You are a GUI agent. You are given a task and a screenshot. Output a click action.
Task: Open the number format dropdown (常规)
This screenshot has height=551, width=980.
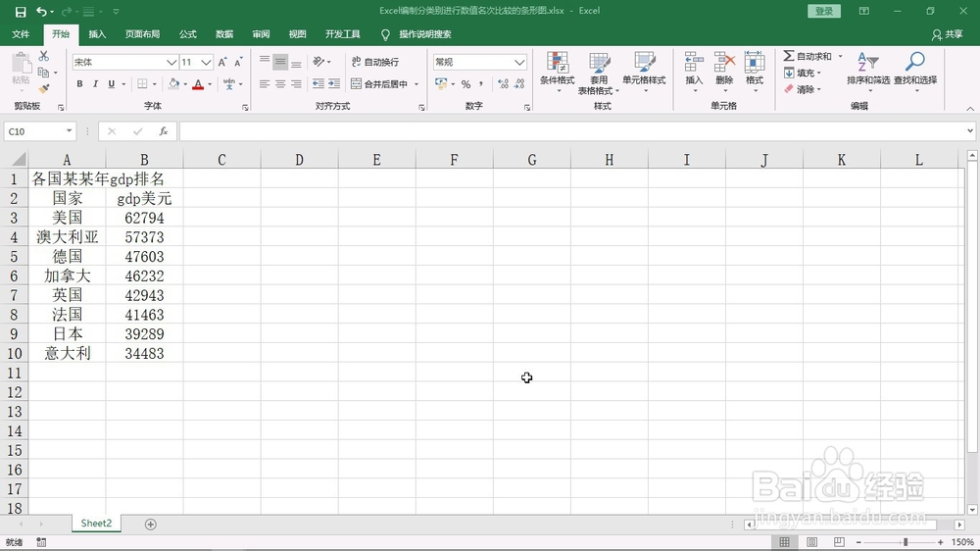coord(519,62)
